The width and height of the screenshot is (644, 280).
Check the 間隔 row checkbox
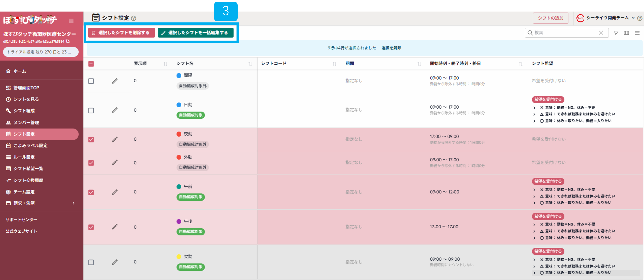[91, 81]
